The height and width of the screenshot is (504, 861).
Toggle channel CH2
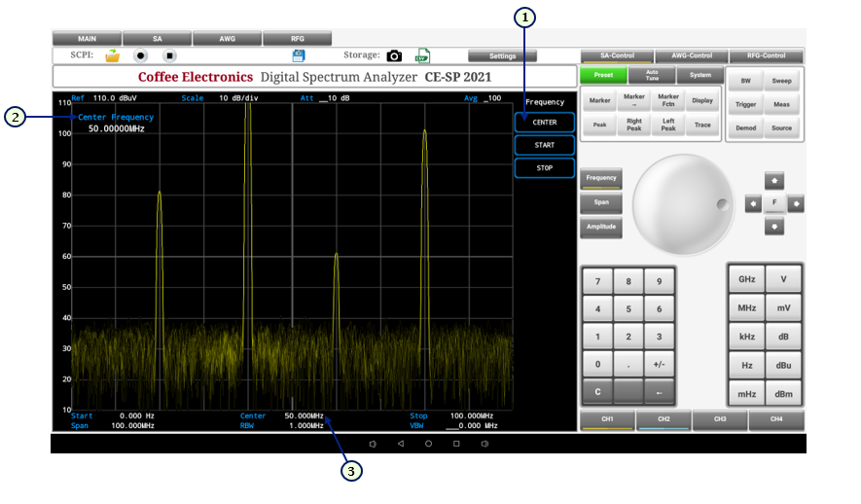coord(664,419)
